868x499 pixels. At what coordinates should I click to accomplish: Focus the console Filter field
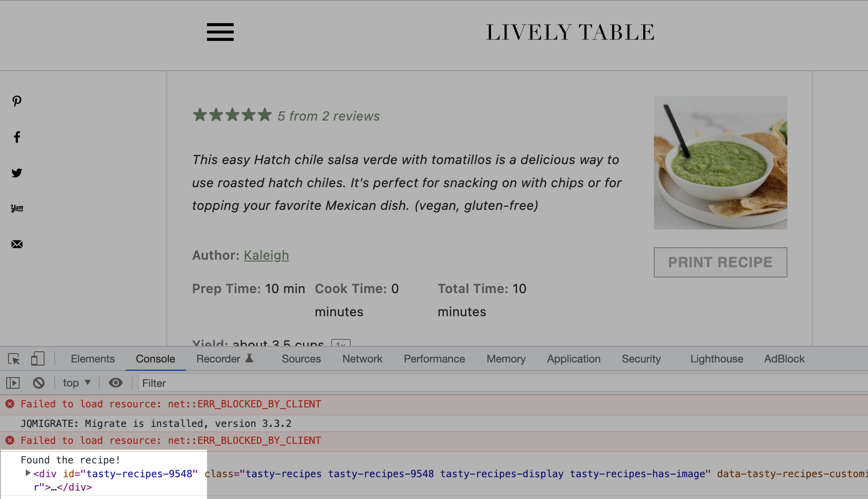(503, 383)
